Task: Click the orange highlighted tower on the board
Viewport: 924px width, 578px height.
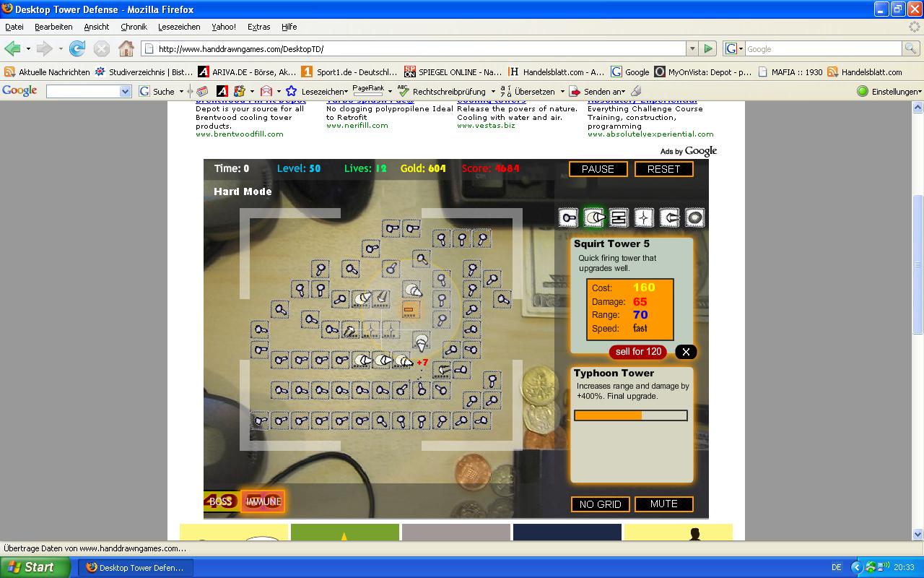Action: pos(409,311)
